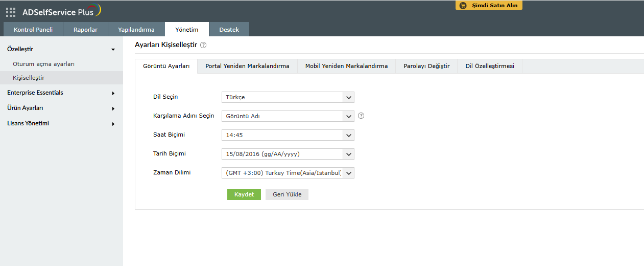Image resolution: width=644 pixels, height=266 pixels.
Task: Click the ADSelfService Plus logo
Action: pos(62,11)
